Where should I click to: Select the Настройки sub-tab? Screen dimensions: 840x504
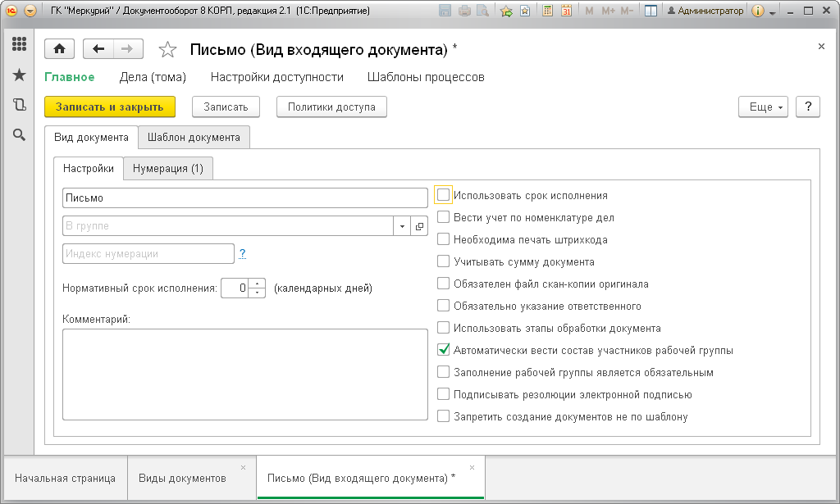point(89,169)
